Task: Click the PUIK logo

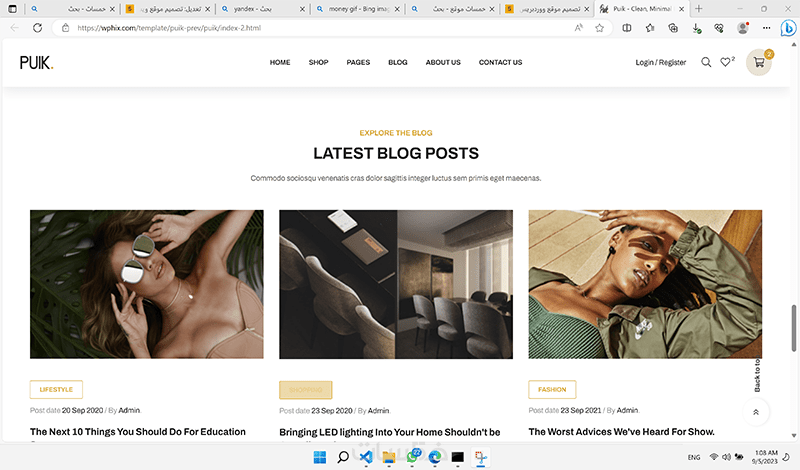Action: pyautogui.click(x=36, y=63)
